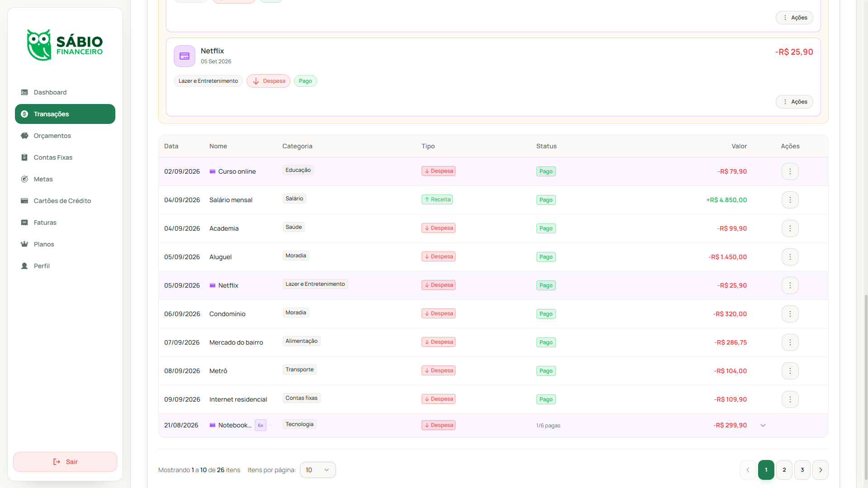Open three-dot actions for Curso online row

click(x=790, y=171)
